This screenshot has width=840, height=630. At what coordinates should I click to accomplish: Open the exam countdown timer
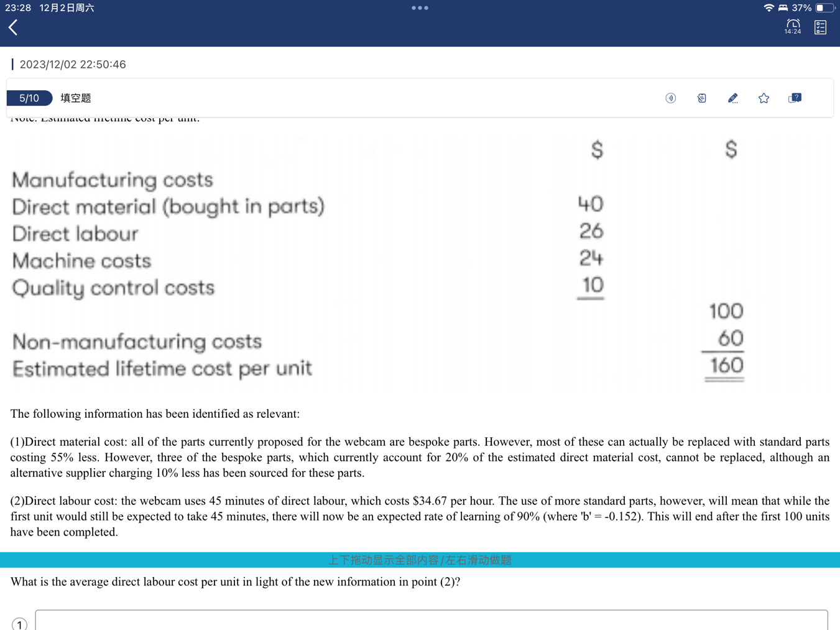792,27
